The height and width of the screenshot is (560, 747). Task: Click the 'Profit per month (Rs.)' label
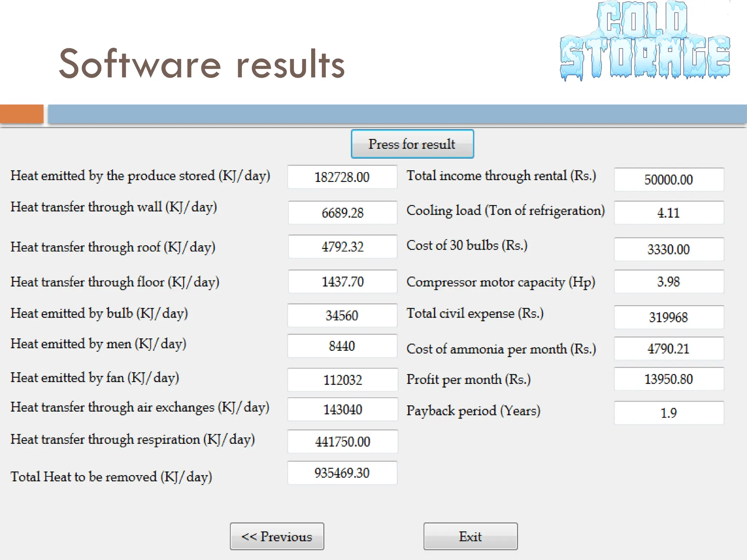(x=469, y=380)
